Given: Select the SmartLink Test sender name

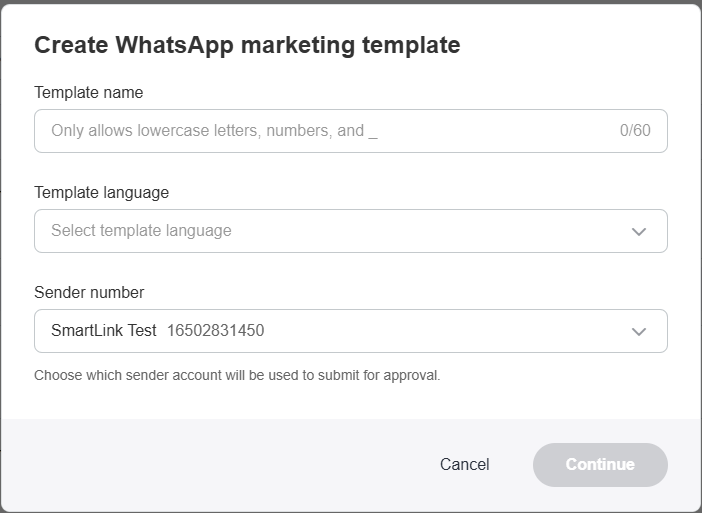Looking at the screenshot, I should [x=104, y=331].
